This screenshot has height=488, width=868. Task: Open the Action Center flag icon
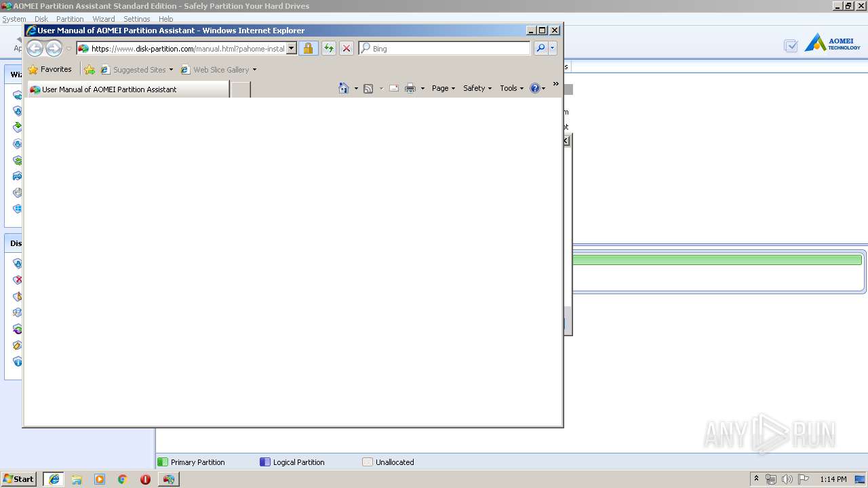804,479
